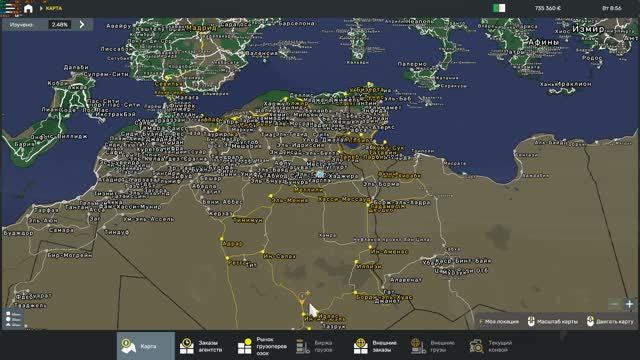Image resolution: width=640 pixels, height=360 pixels.
Task: Click the Тазрук city label
Action: 334,326
